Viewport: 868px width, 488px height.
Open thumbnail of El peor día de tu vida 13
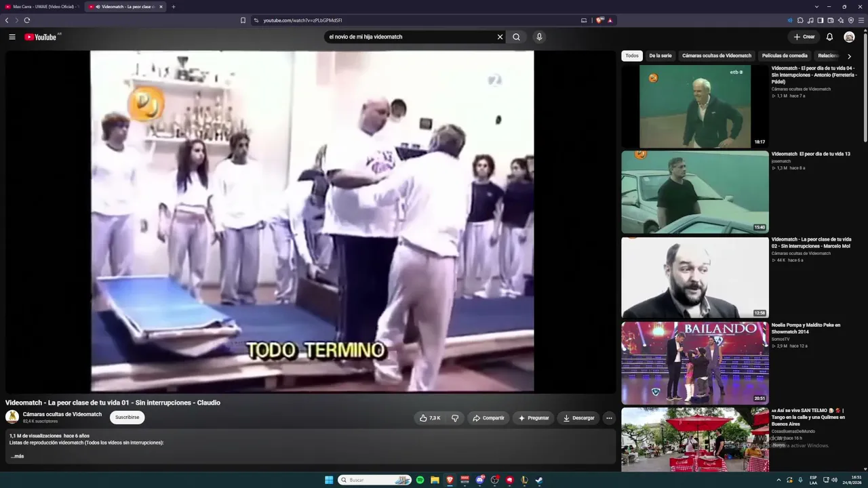point(695,192)
